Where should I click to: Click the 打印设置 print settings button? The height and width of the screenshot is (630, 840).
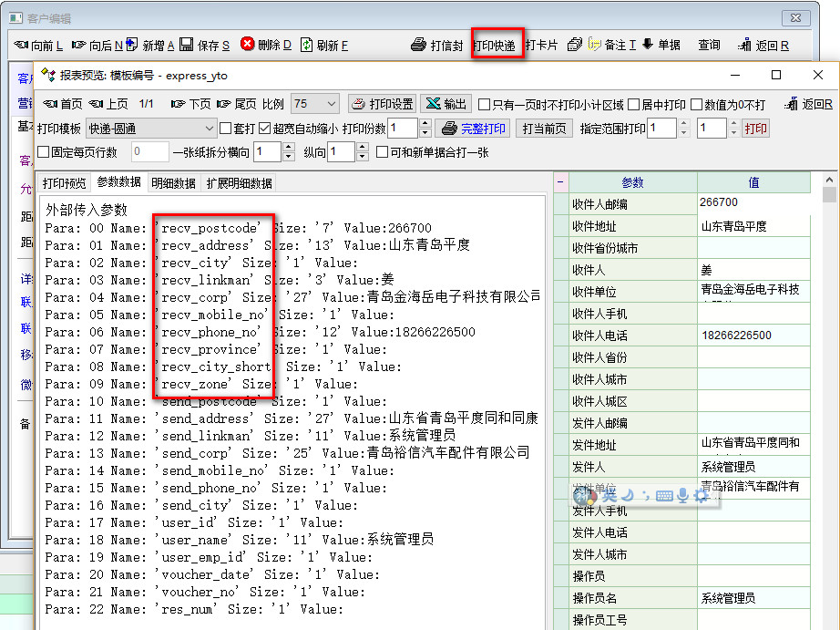[x=383, y=104]
